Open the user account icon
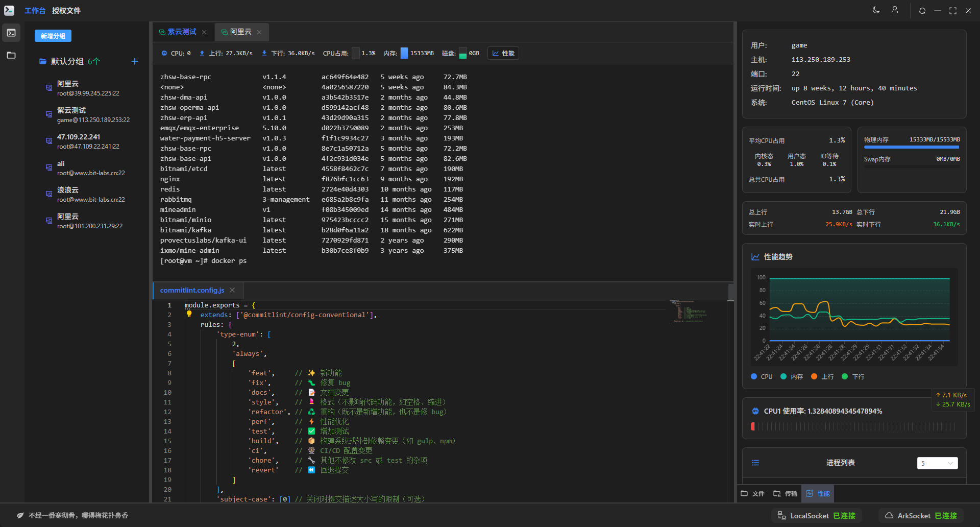The image size is (980, 527). 895,10
